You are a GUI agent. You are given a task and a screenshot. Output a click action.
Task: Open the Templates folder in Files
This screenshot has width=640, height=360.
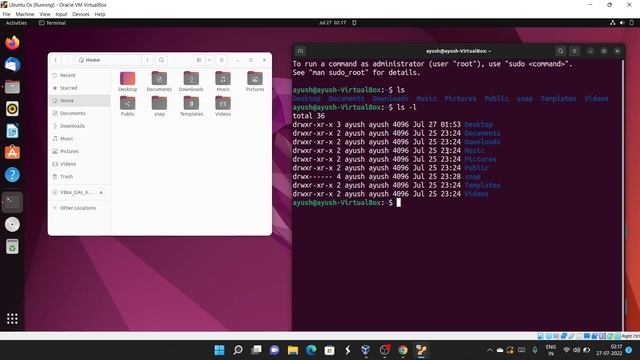click(191, 106)
